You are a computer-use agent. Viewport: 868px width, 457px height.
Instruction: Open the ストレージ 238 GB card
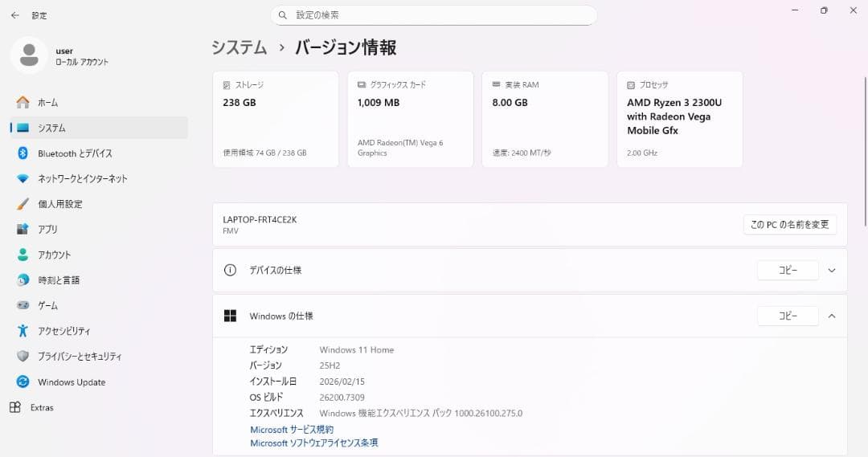tap(276, 119)
